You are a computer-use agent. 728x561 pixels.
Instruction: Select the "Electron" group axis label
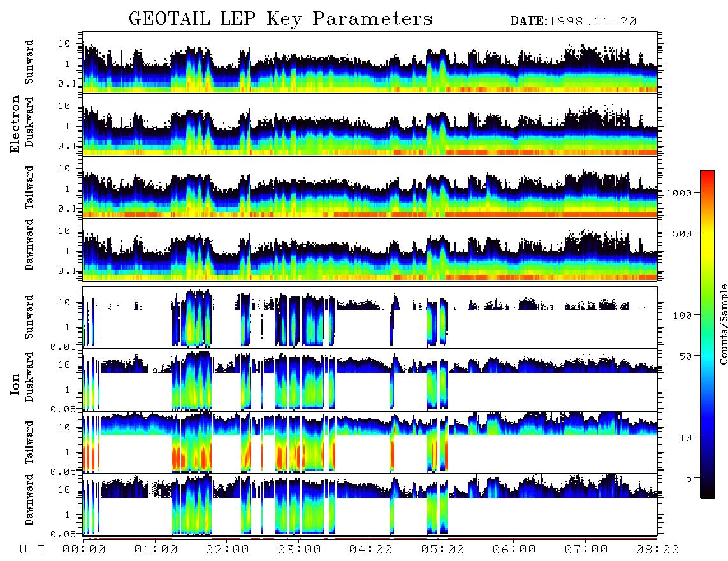(15, 124)
